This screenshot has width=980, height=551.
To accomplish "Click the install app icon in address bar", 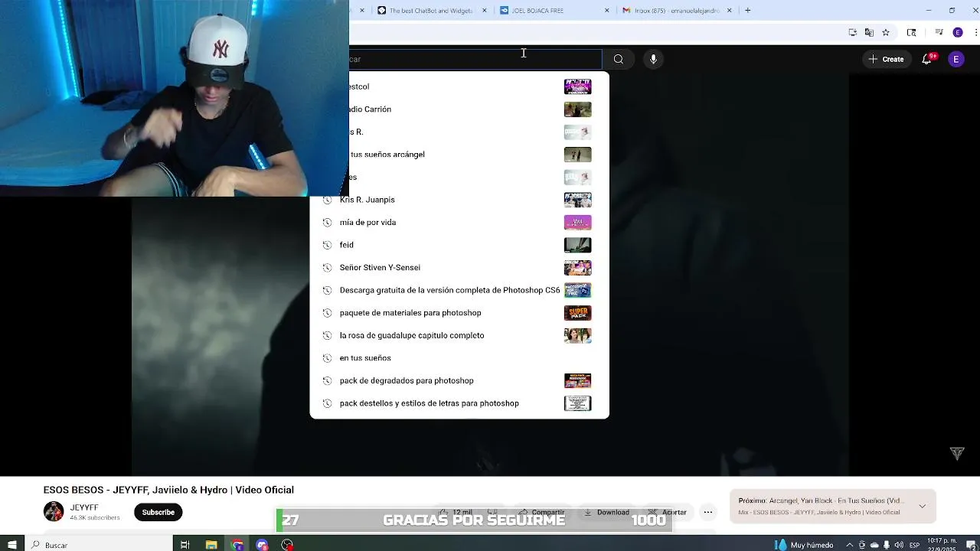I will (852, 32).
